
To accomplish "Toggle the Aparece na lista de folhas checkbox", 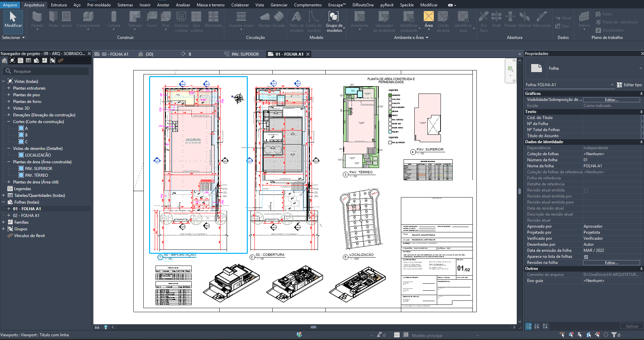I will (x=586, y=257).
